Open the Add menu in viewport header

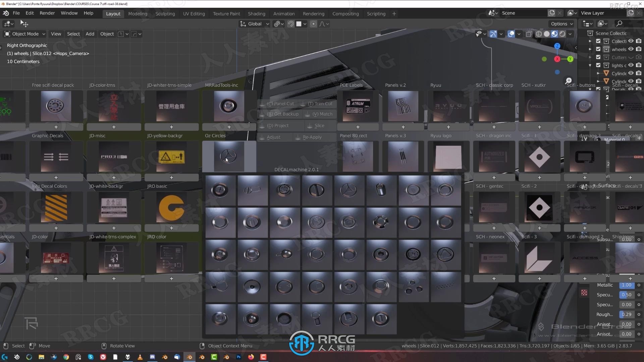[90, 34]
